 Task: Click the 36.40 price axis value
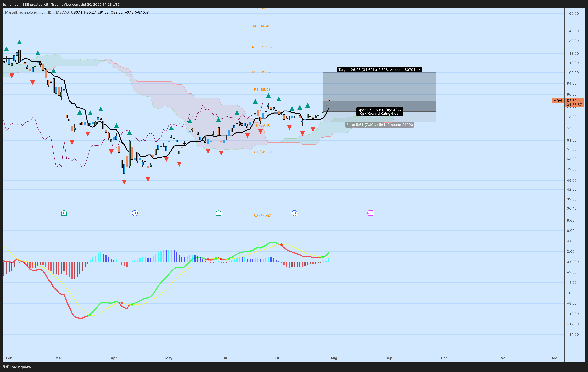pyautogui.click(x=572, y=208)
